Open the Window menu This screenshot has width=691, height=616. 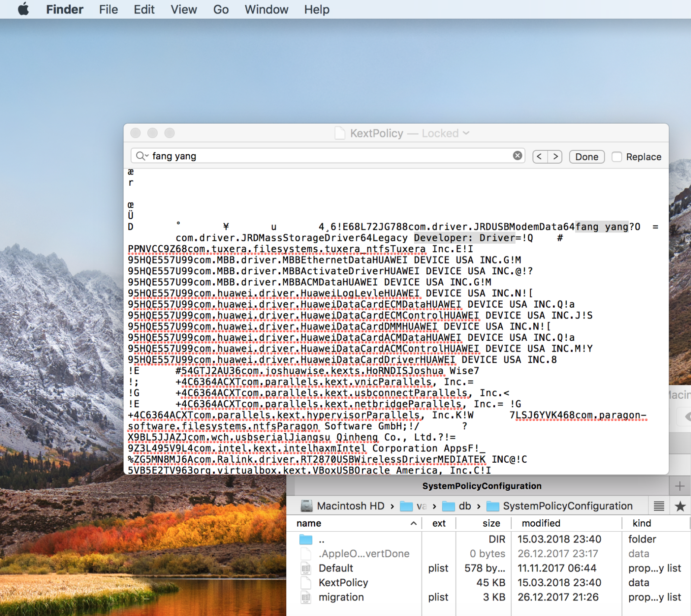266,10
